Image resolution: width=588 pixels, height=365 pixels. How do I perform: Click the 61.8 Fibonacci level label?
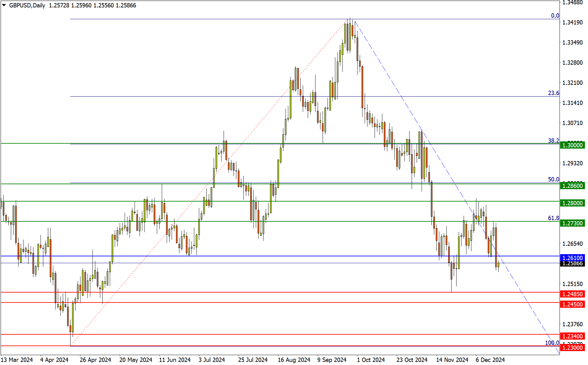553,218
